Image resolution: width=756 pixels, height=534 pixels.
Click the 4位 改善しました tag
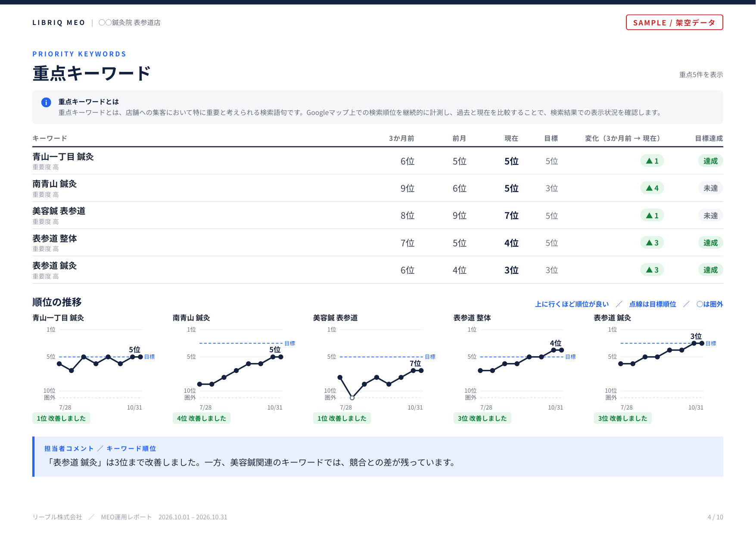pos(202,418)
